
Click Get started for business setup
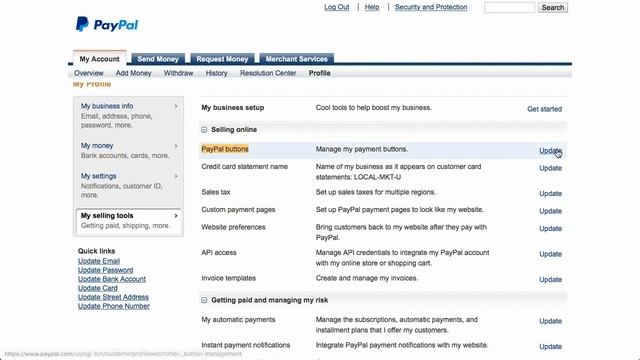(544, 109)
